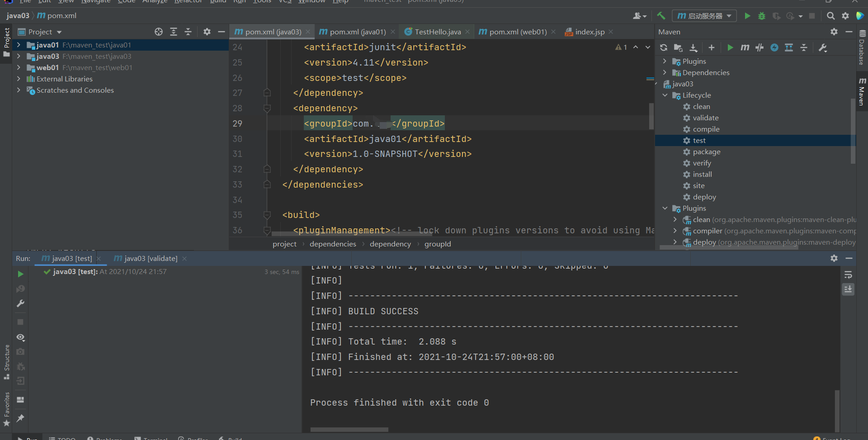Open Search Everywhere magnifier icon
868x440 pixels.
point(830,16)
